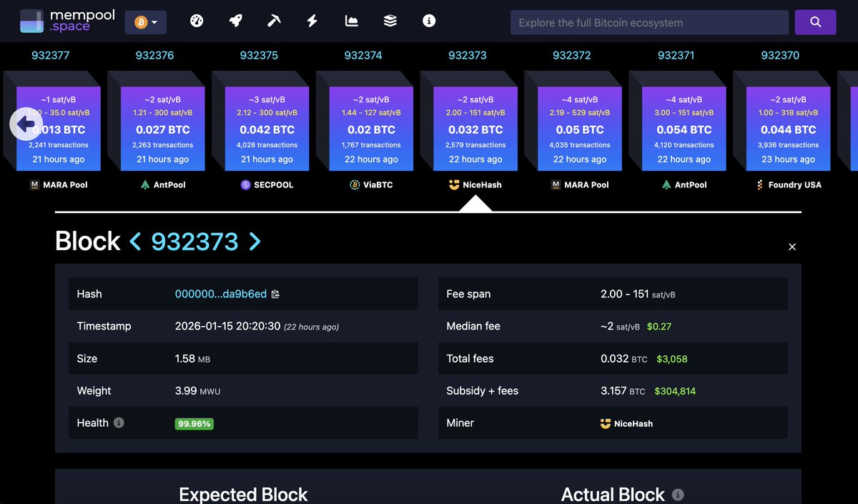Open the accelerator rocket icon
Image resolution: width=858 pixels, height=504 pixels.
click(x=235, y=21)
